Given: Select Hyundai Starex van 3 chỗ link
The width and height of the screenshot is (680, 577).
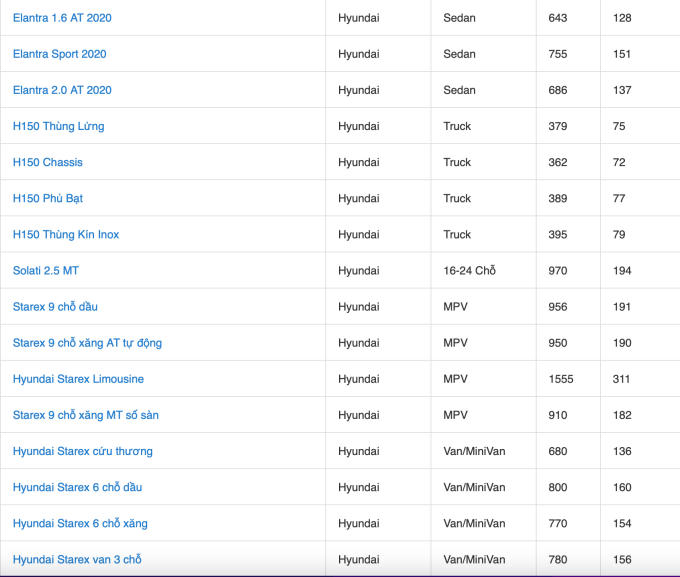Looking at the screenshot, I should pos(77,559).
